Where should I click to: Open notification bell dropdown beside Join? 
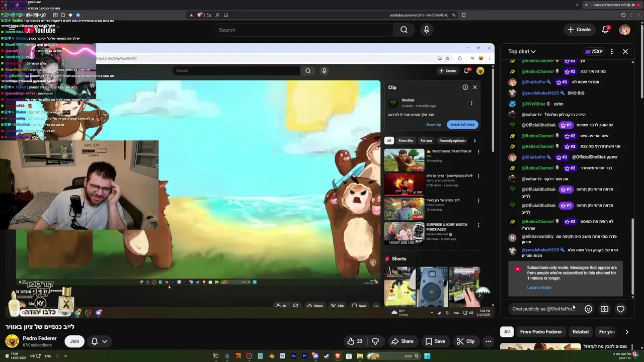tap(99, 341)
